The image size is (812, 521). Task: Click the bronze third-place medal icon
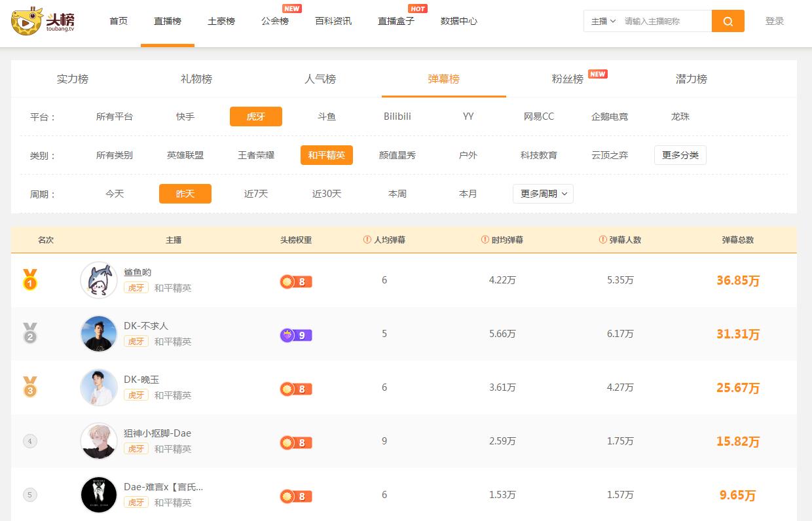[x=30, y=387]
